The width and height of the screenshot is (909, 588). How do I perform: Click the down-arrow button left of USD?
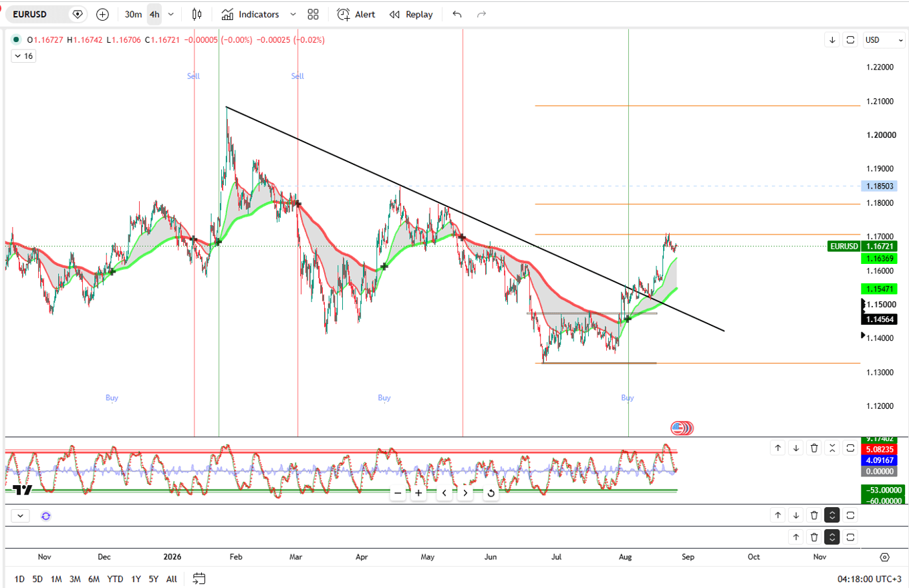pos(832,40)
